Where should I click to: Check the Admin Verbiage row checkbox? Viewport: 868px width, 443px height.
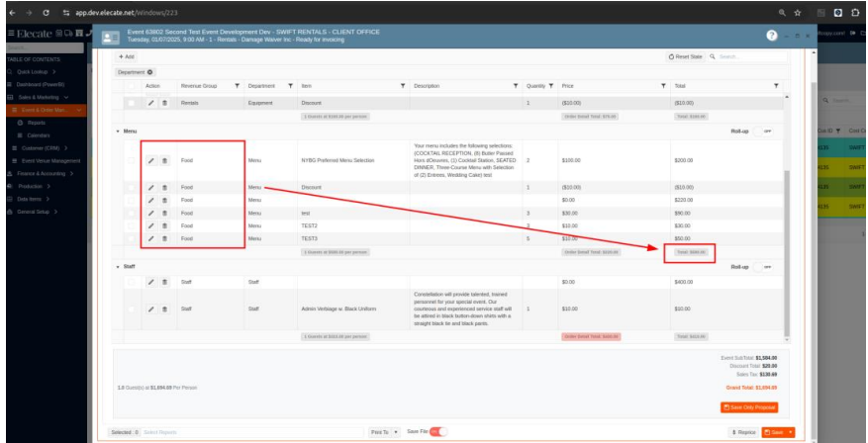[132, 310]
